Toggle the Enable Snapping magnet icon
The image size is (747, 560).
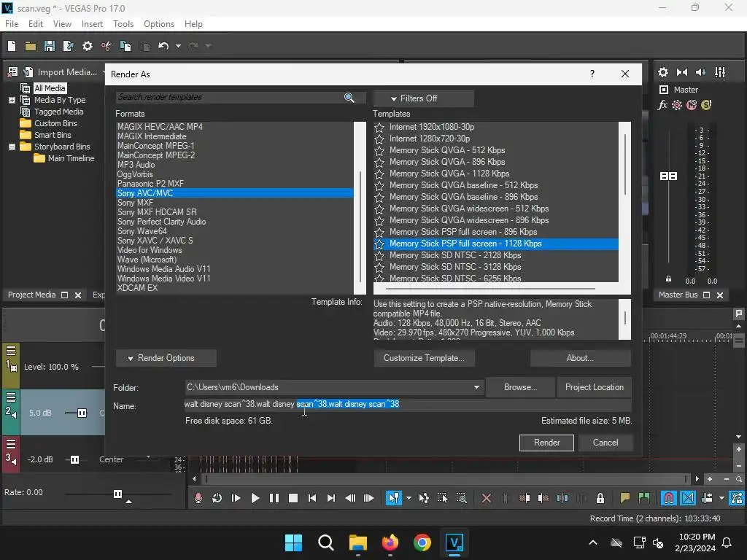click(x=668, y=498)
